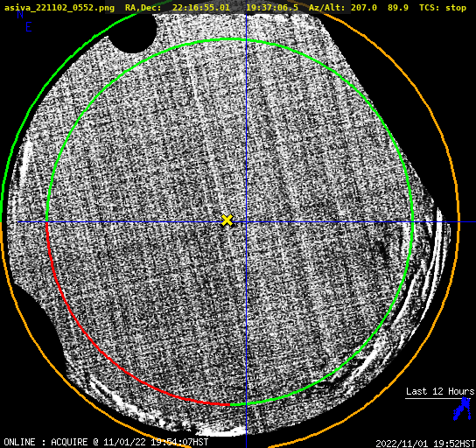Click the blue N north compass label
This screenshot has height=448, width=476.
[x=20, y=14]
